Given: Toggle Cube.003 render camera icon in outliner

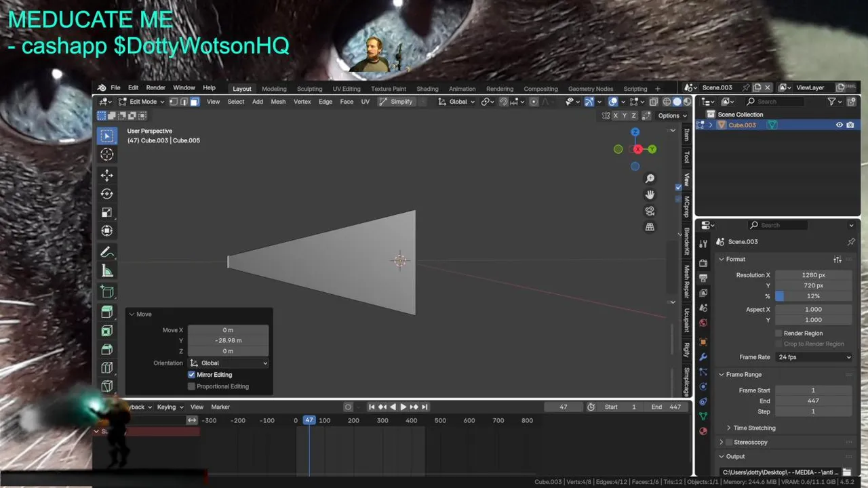Looking at the screenshot, I should pyautogui.click(x=850, y=125).
